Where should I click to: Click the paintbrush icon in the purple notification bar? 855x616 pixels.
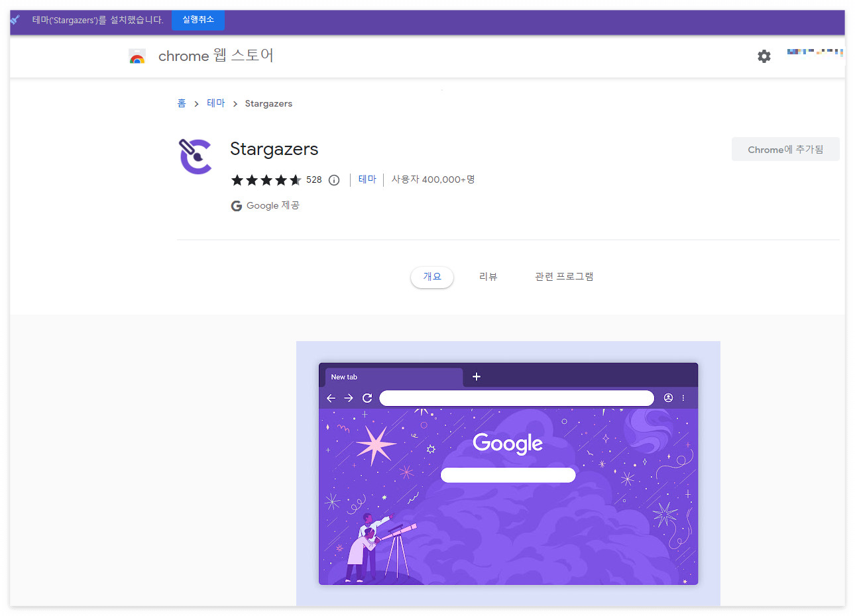(x=15, y=20)
